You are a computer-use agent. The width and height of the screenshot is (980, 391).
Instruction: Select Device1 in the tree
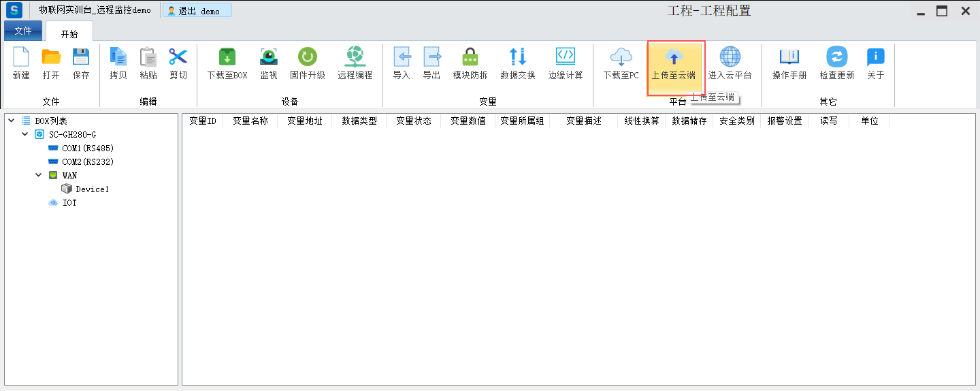coord(92,189)
